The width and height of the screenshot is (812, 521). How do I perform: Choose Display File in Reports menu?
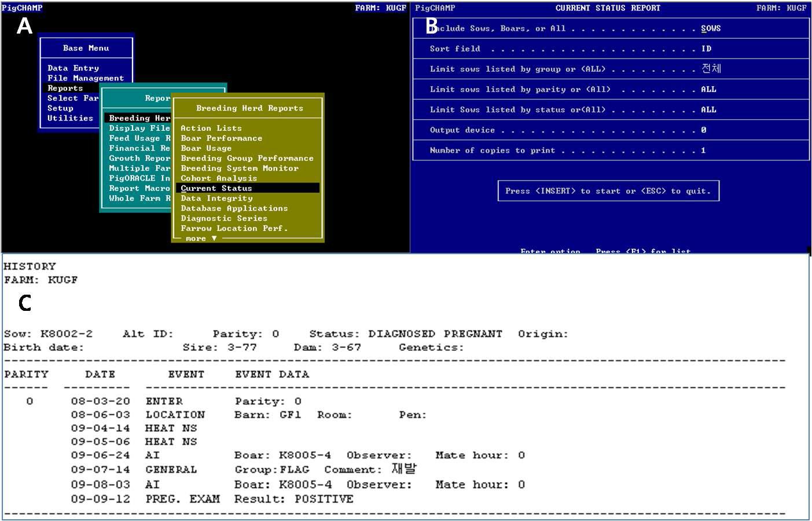[139, 128]
